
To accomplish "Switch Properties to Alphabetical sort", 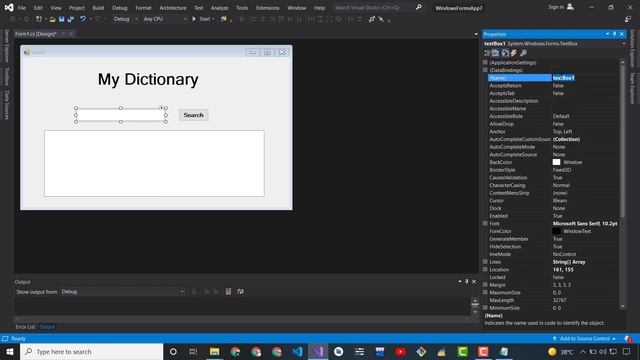I will 496,53.
